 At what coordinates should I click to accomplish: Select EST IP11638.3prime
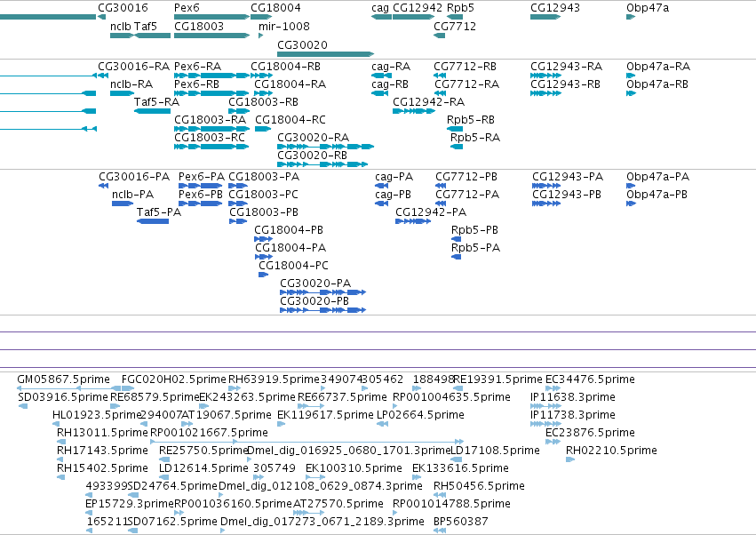(545, 406)
